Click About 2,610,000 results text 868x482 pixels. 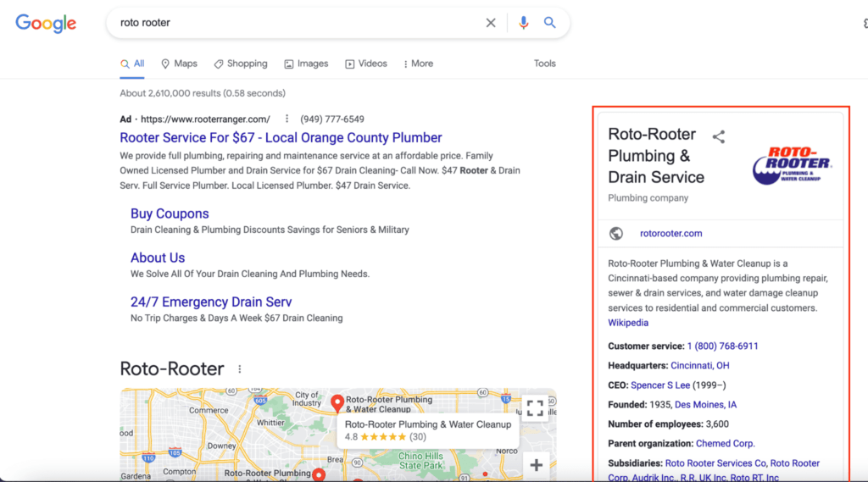(203, 93)
